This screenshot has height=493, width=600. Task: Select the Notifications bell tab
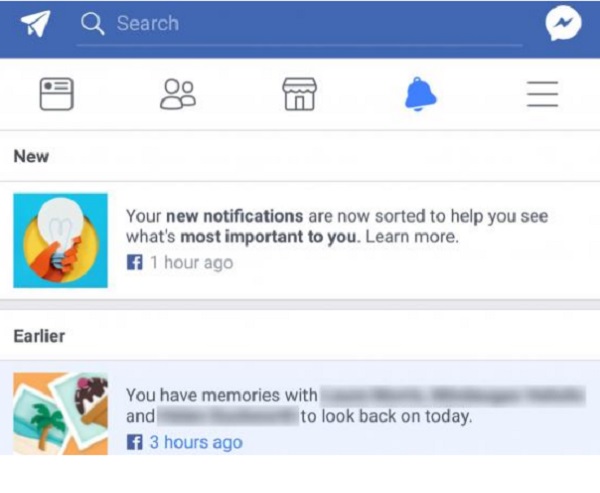[x=421, y=94]
